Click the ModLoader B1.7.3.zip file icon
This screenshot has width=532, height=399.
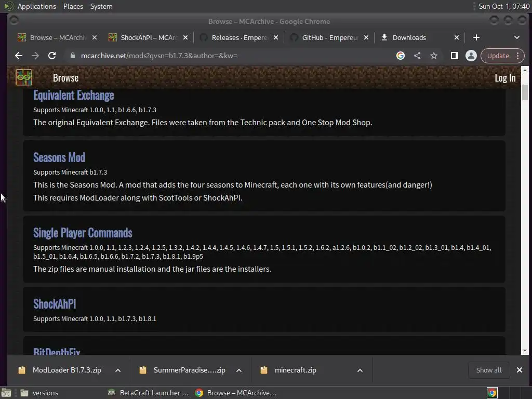pos(22,370)
